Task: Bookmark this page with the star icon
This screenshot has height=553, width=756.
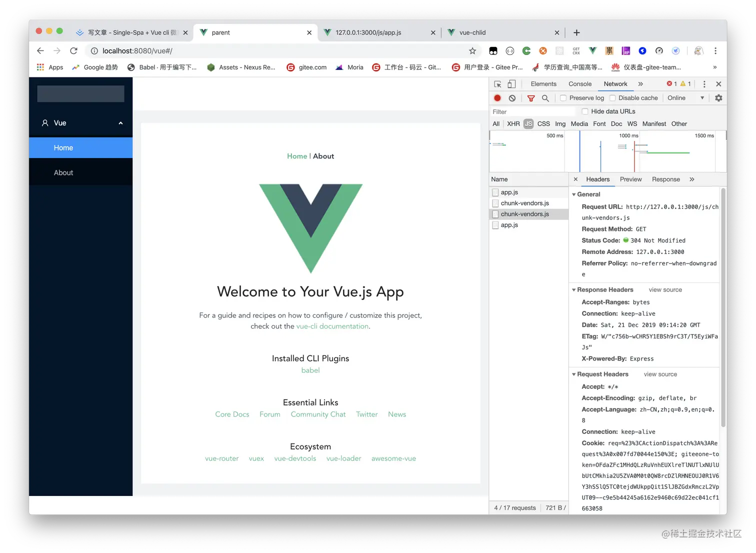Action: pyautogui.click(x=472, y=50)
